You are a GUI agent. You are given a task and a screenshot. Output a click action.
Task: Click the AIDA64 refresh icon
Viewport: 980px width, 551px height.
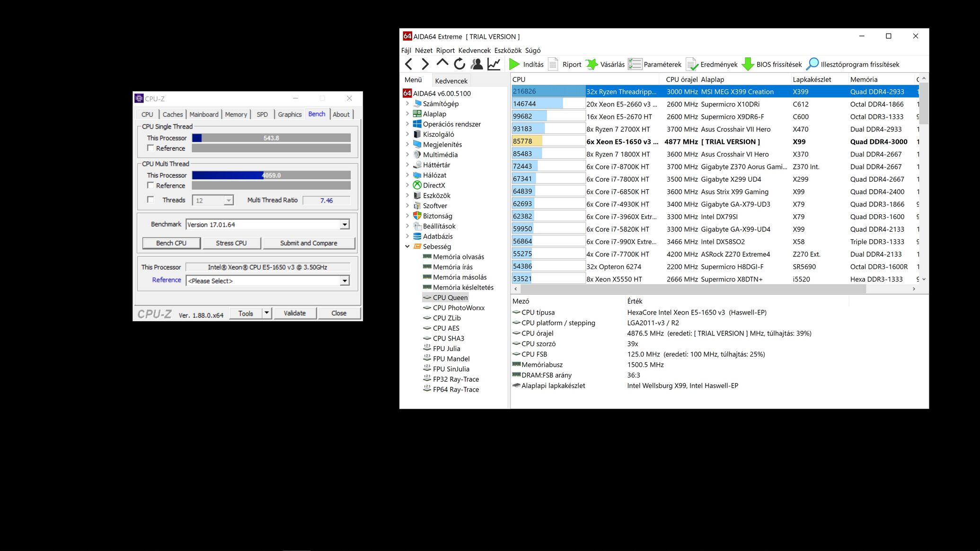(459, 64)
